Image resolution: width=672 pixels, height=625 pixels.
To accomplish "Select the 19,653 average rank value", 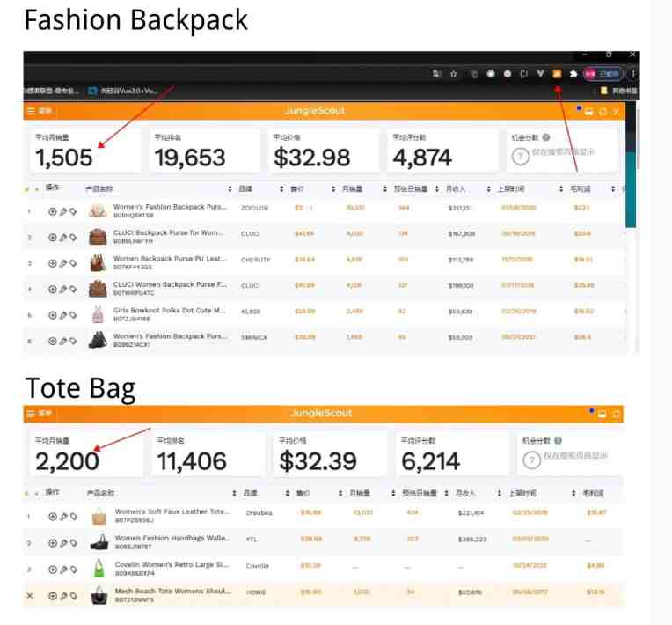I will tap(190, 158).
